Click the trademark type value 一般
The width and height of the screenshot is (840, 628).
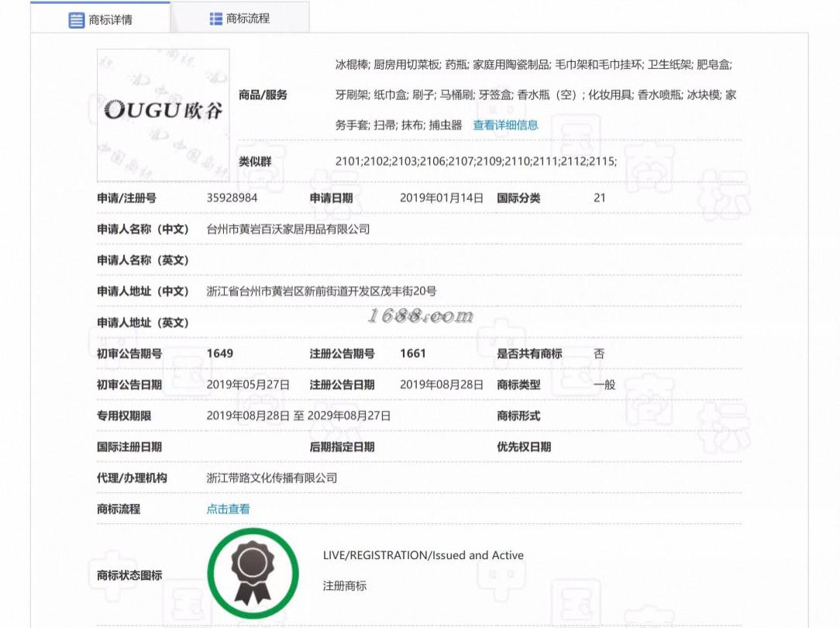[604, 385]
